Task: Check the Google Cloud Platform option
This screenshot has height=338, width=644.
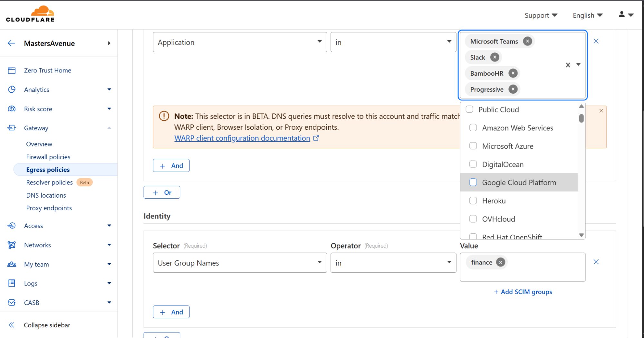Action: (473, 183)
